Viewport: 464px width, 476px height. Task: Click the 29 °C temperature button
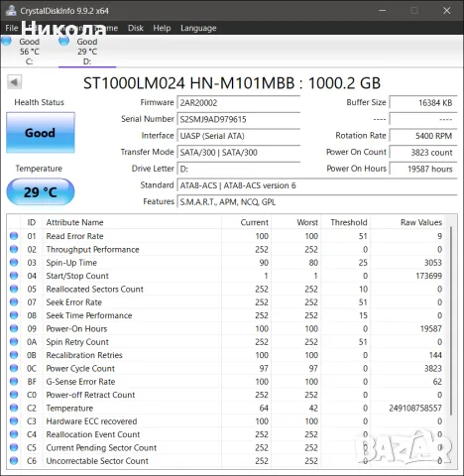point(41,192)
